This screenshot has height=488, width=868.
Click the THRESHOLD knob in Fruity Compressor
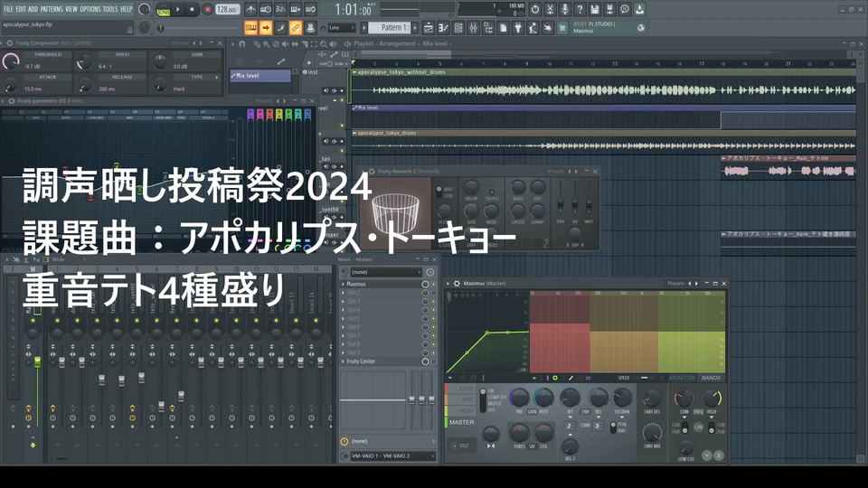(x=11, y=61)
